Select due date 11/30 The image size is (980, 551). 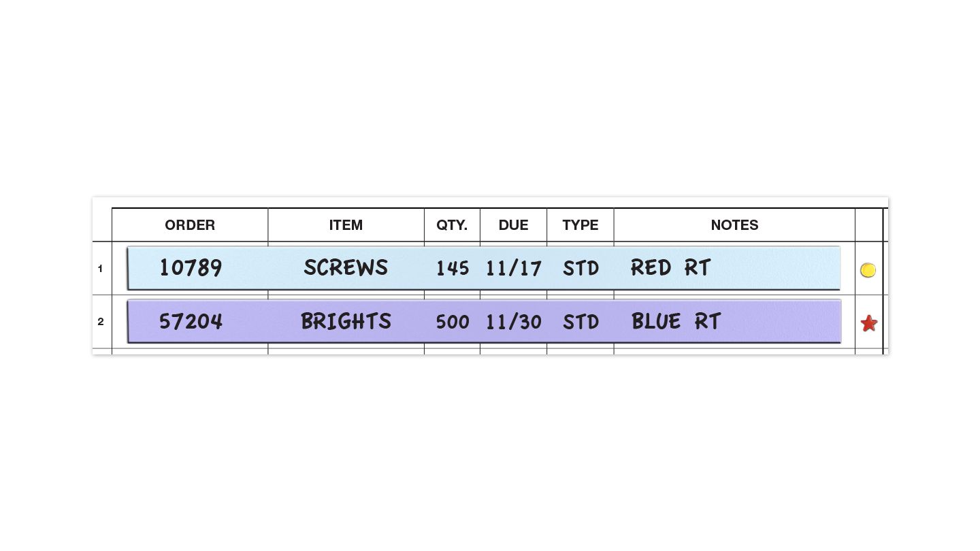[x=514, y=322]
